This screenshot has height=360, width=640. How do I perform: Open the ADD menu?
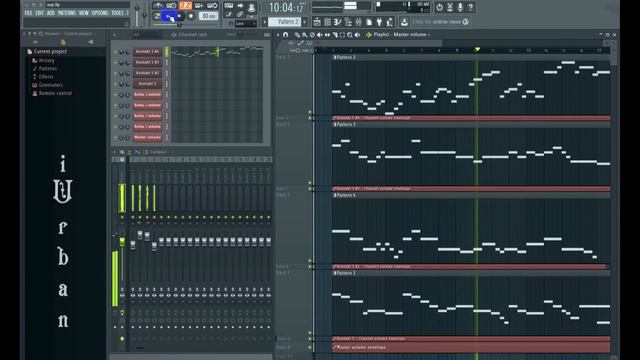[x=51, y=13]
